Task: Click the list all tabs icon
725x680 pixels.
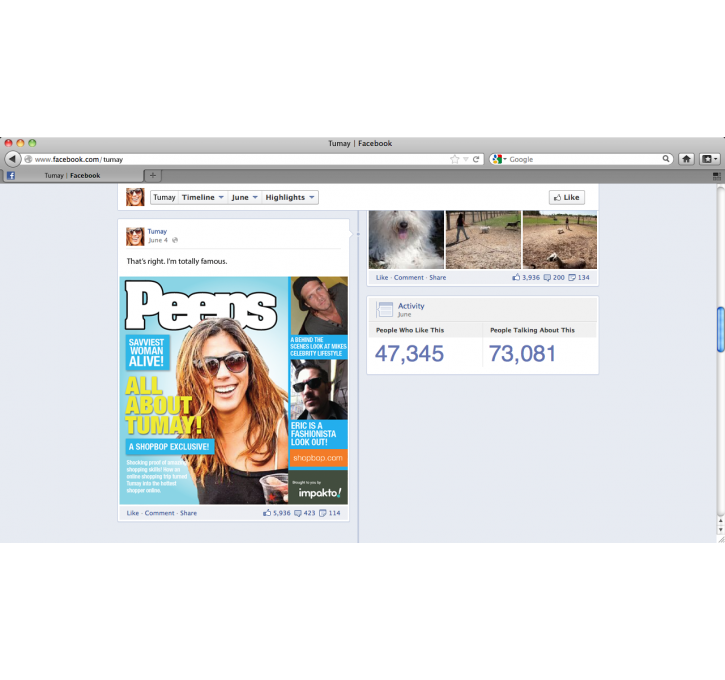Action: point(716,176)
